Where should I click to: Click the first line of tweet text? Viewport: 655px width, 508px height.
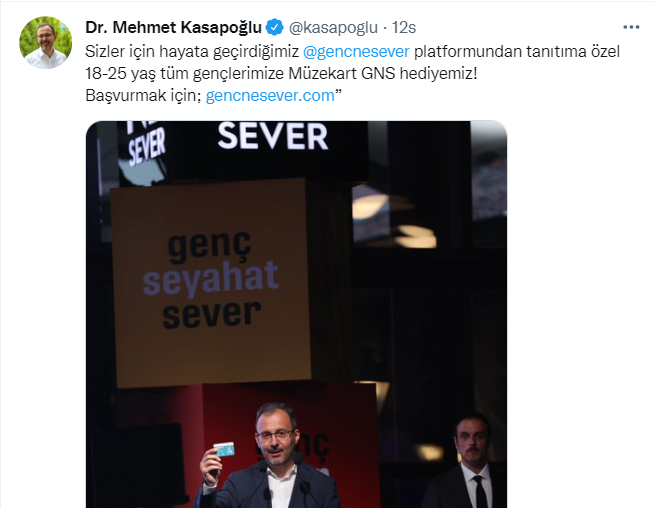(352, 52)
